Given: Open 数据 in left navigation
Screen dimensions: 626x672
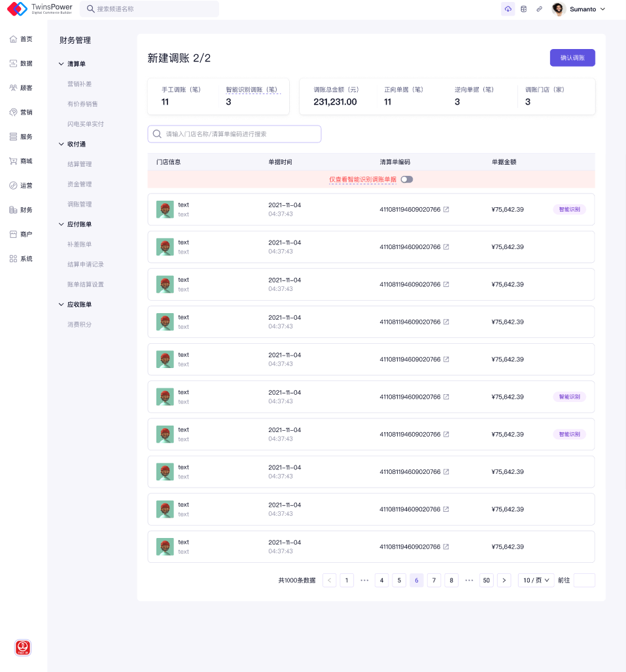Looking at the screenshot, I should (21, 63).
